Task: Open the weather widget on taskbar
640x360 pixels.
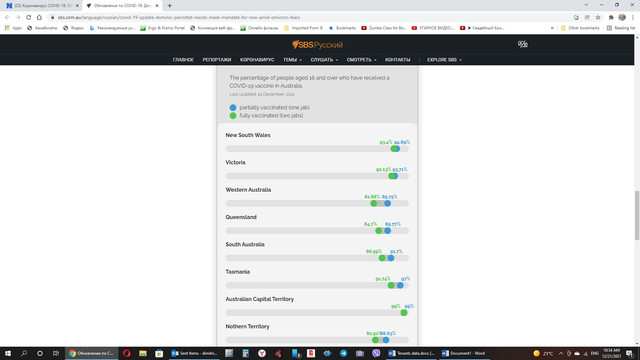Action: click(543, 353)
